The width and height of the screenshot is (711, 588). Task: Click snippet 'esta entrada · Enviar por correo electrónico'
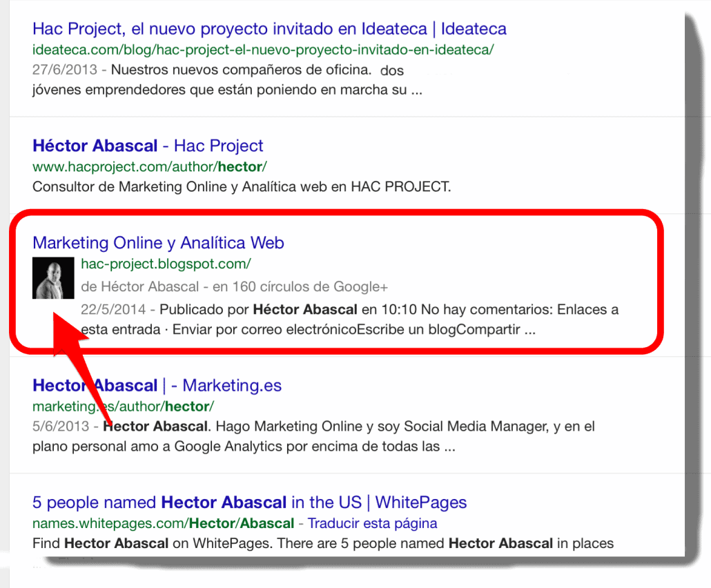[219, 329]
